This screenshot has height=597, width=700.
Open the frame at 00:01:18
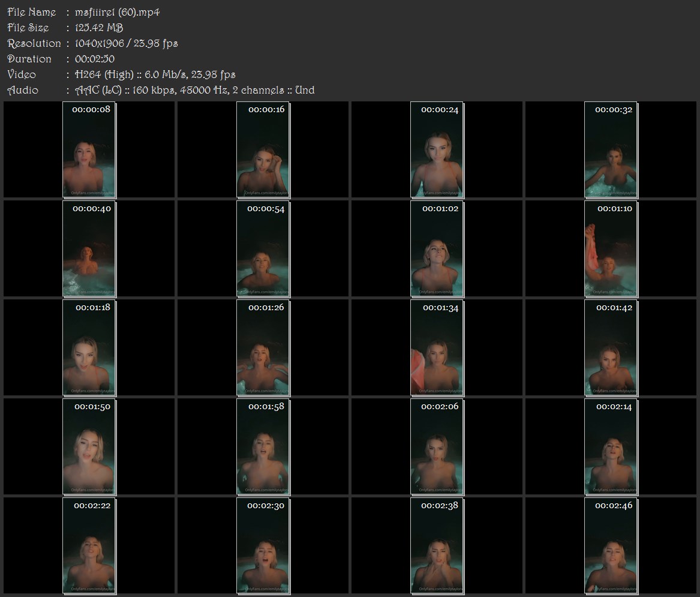[89, 348]
